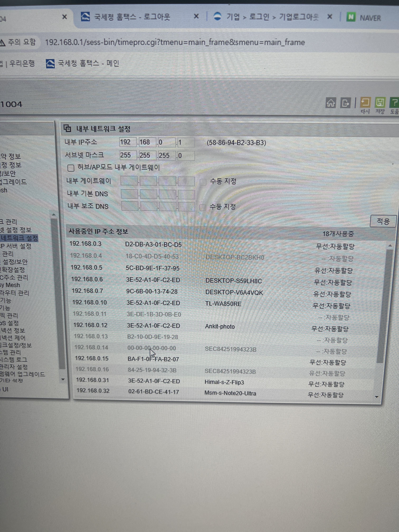Click sidebar menu scrollbar down arrow
This screenshot has height=532, width=399.
coord(63,379)
